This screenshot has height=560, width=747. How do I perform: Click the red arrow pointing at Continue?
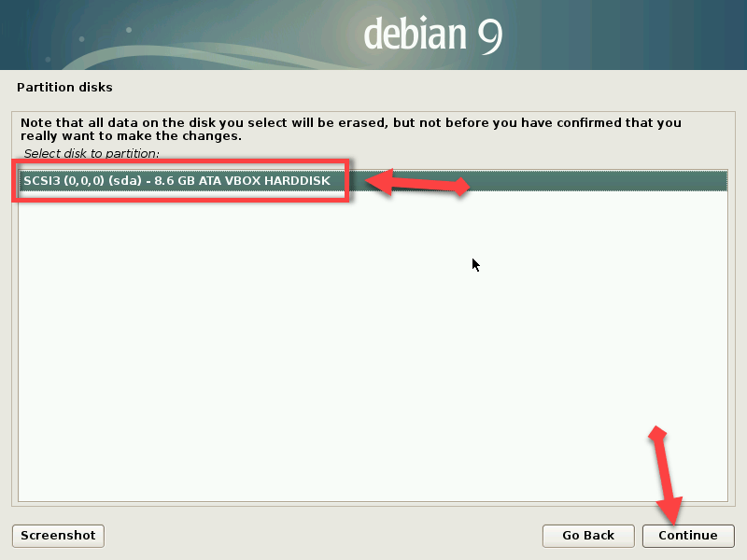[x=666, y=475]
